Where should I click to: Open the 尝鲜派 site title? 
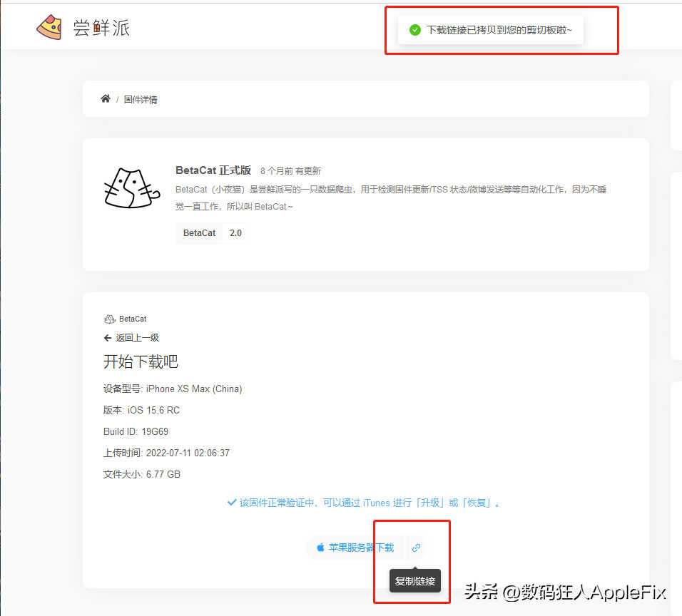click(x=101, y=28)
